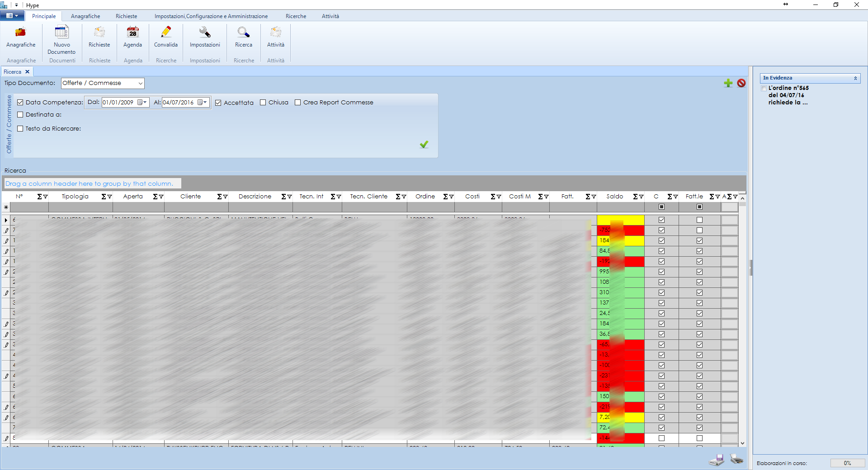
Task: Enable Crea Report Commesse checkbox
Action: 297,103
